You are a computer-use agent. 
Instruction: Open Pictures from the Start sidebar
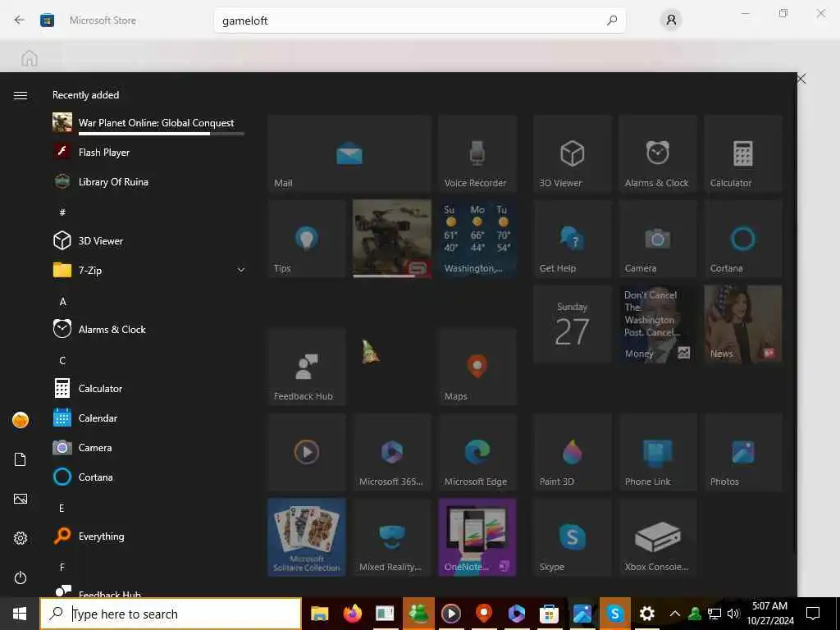coord(21,499)
